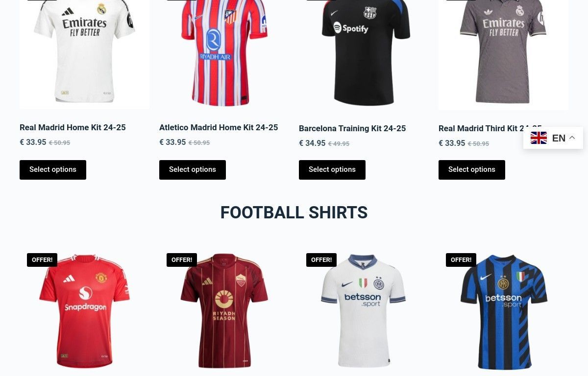
Task: Click the UK flag language icon
Action: click(539, 138)
